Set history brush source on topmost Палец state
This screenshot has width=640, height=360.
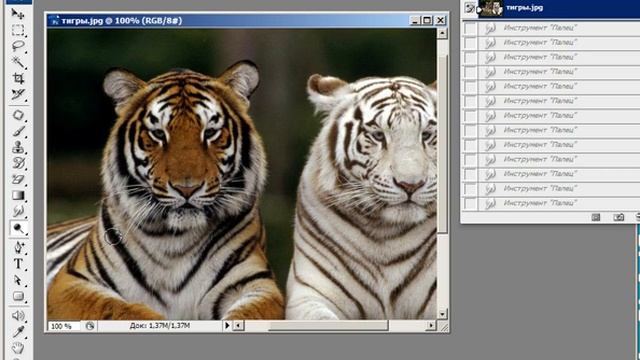tap(471, 28)
